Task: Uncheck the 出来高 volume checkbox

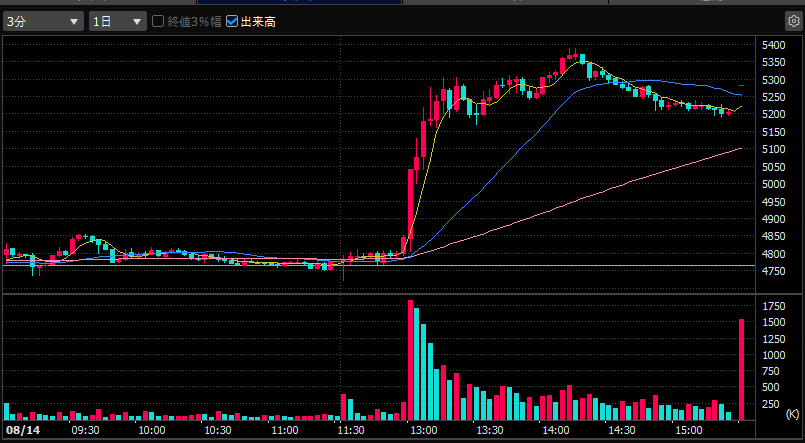Action: pos(232,21)
